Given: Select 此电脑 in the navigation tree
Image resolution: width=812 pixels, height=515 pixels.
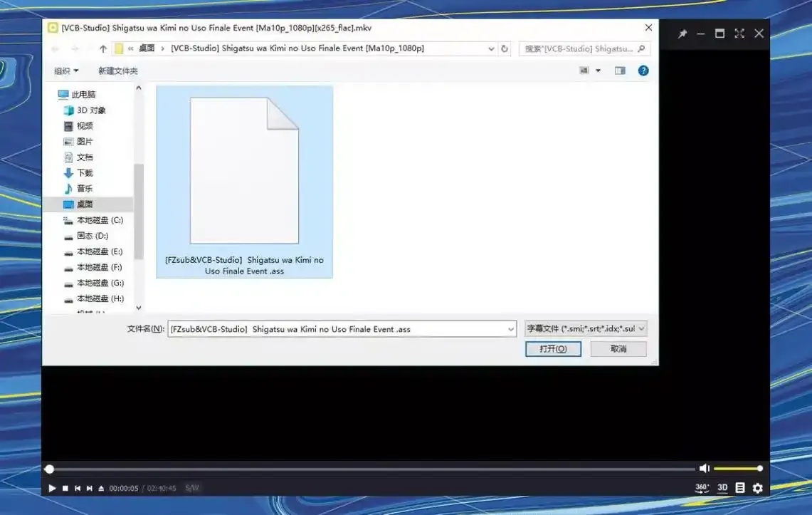Looking at the screenshot, I should click(77, 94).
